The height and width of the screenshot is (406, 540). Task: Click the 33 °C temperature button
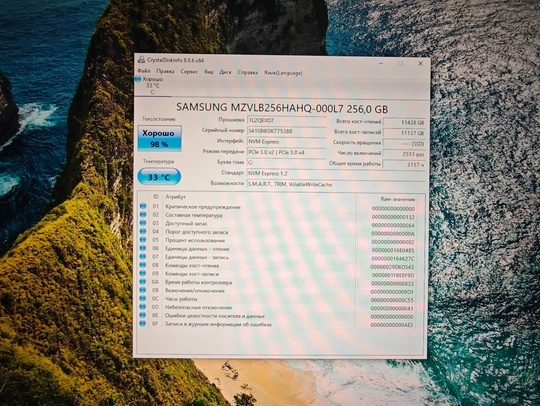tap(159, 177)
